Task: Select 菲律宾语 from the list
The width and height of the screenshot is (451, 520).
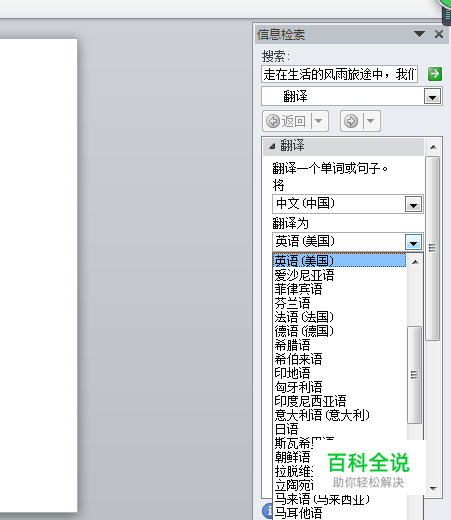Action: coord(339,289)
